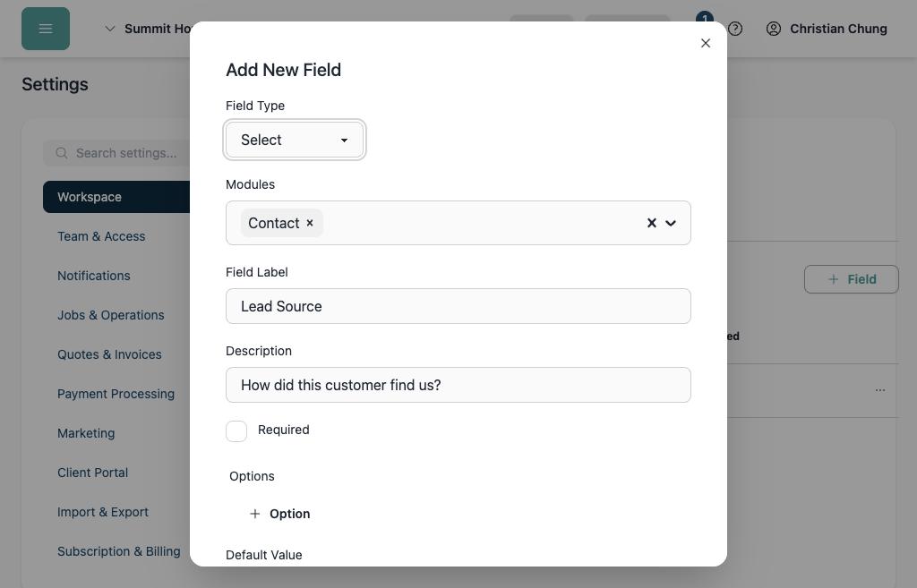Remove the Contact module tag

pyautogui.click(x=310, y=223)
